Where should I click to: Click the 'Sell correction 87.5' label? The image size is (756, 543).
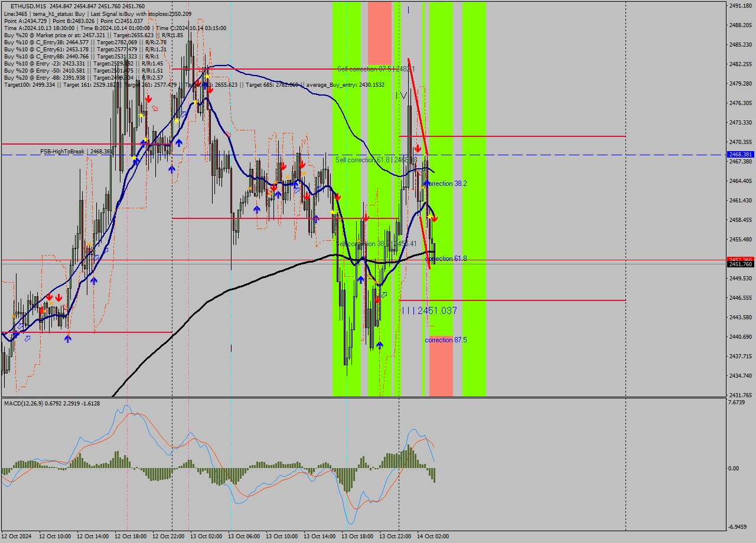click(x=376, y=69)
